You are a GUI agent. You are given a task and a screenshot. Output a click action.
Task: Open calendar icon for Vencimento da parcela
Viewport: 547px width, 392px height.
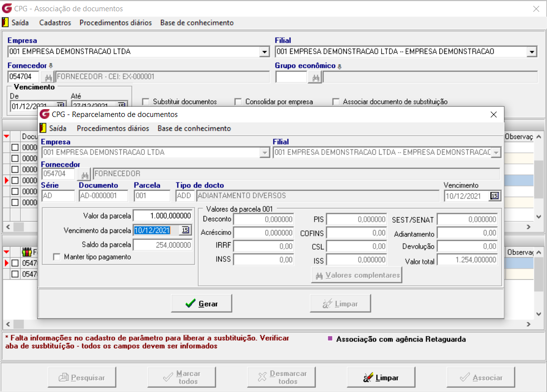point(185,230)
